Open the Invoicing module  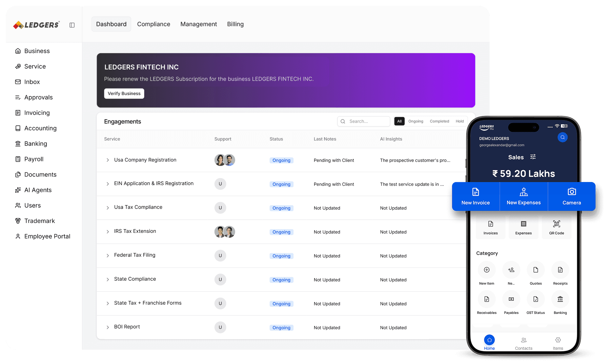point(33,112)
